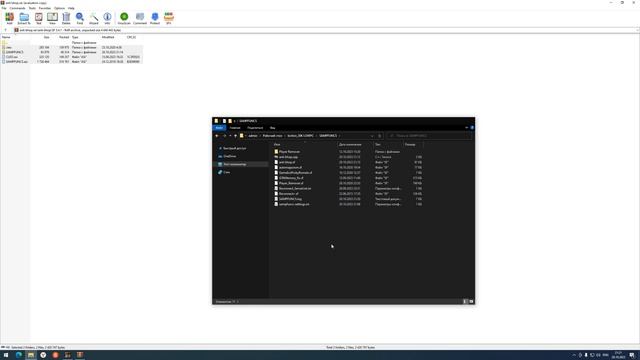Open recent locations dropdown in Explorer

point(230,136)
